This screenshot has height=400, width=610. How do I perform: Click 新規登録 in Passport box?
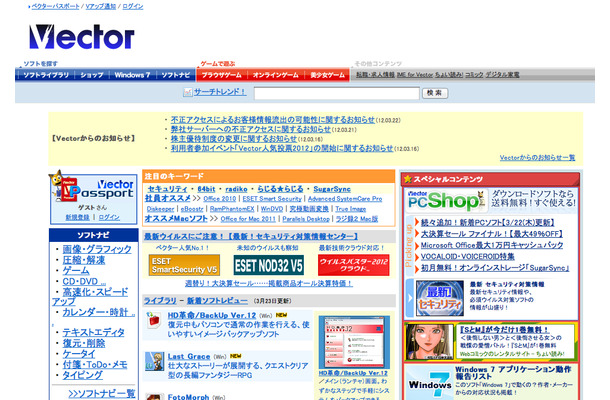[x=77, y=217]
